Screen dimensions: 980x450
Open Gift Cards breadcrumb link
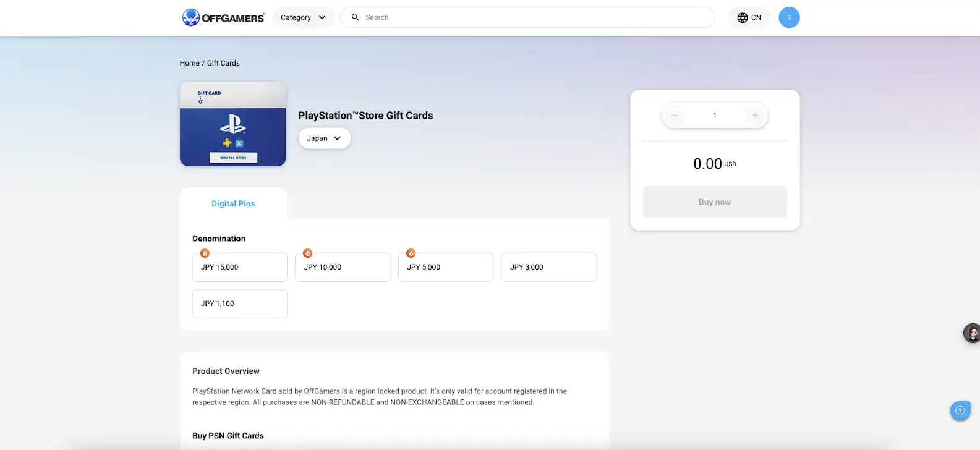(223, 63)
